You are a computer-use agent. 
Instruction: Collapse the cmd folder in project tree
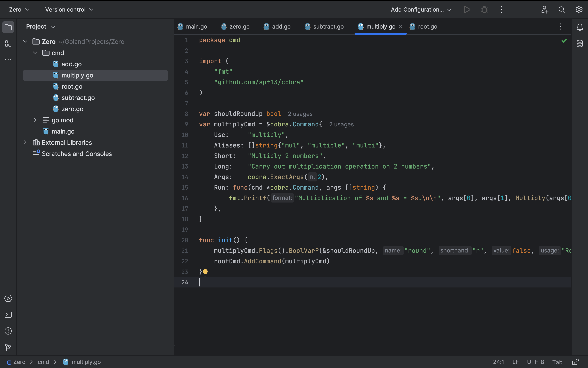[35, 53]
